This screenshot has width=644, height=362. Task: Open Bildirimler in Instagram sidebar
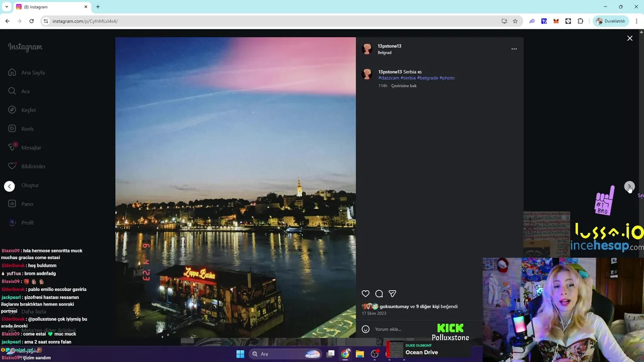point(27,166)
